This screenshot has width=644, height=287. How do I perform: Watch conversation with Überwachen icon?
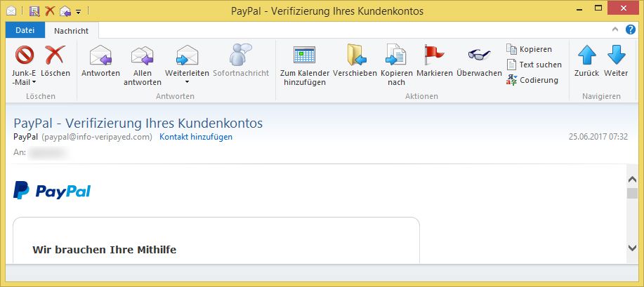tap(479, 54)
